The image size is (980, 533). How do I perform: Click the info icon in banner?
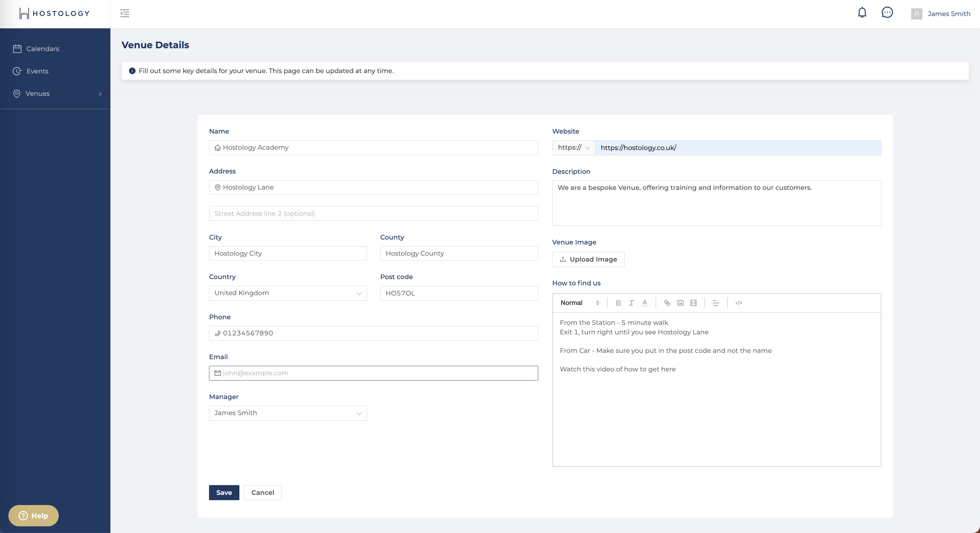tap(132, 71)
